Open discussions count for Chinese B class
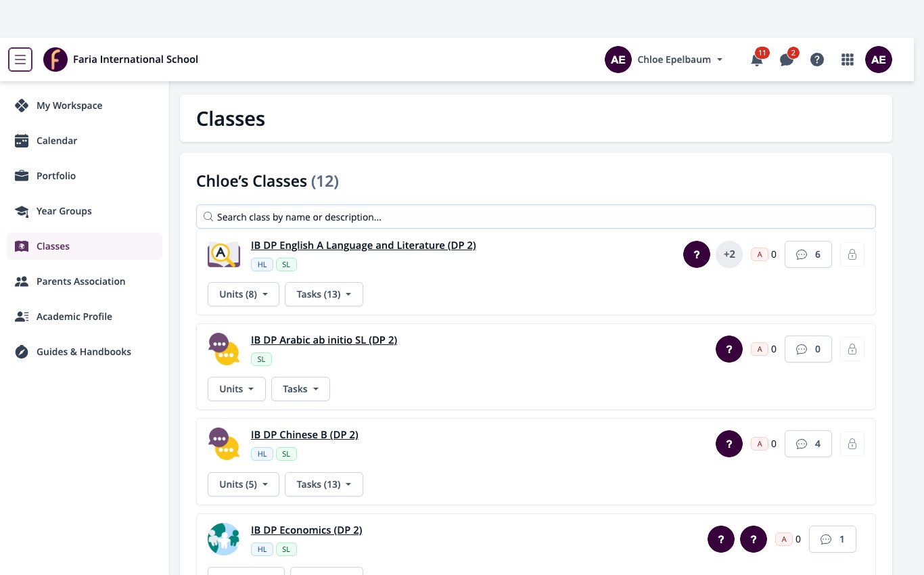Screen dimensions: 924x575 (x=808, y=444)
